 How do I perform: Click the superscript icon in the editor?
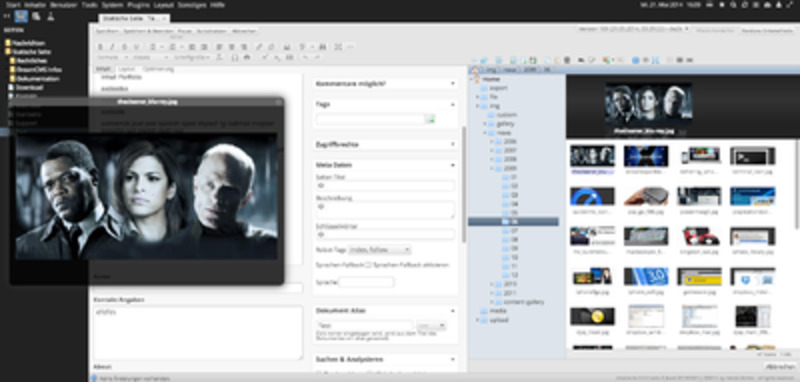[x=264, y=57]
